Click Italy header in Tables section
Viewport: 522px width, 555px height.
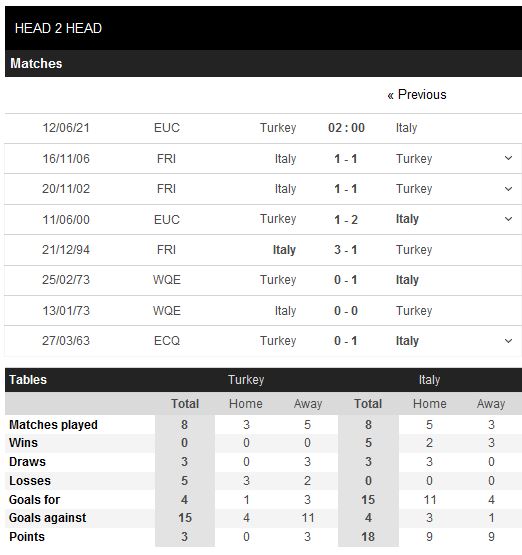(429, 380)
